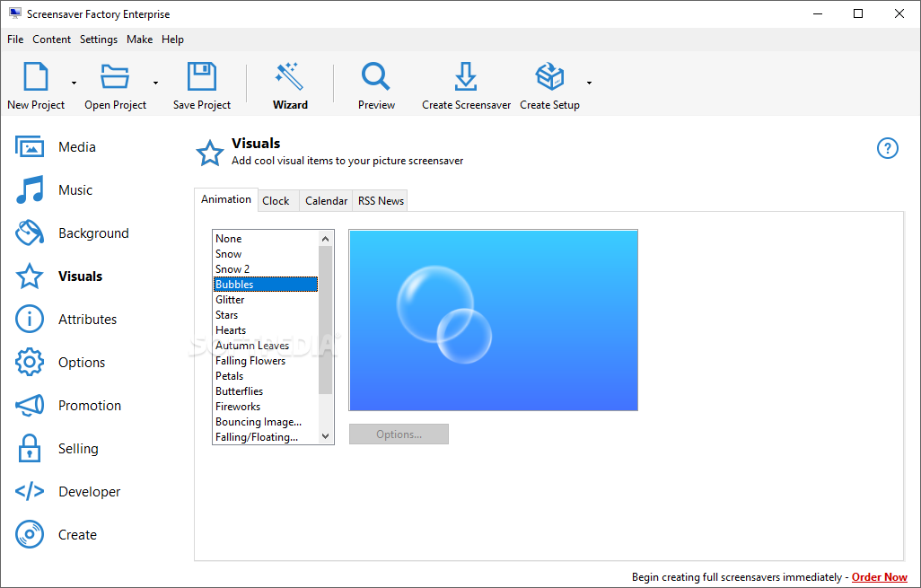Pick Petals in the animation list
Screen dimensions: 921x588
click(266, 376)
